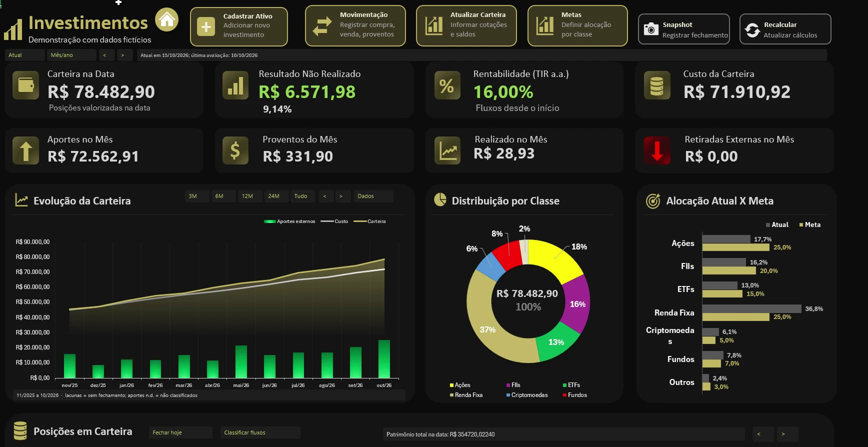
Task: Open the Dados view of the chart
Action: point(373,196)
